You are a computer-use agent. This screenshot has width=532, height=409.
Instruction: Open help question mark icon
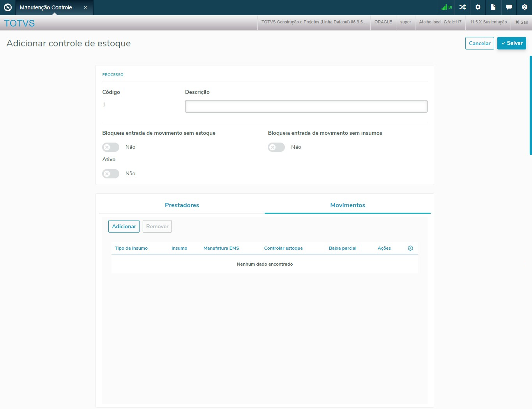[525, 7]
